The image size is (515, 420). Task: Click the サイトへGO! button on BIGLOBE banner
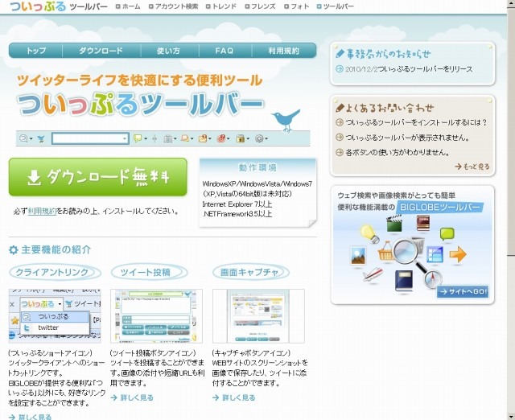point(463,291)
